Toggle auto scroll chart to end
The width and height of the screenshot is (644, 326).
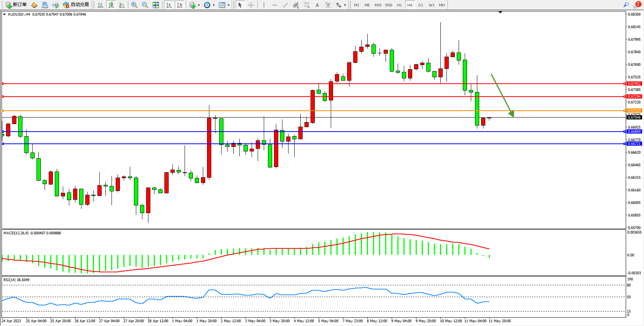pos(169,5)
